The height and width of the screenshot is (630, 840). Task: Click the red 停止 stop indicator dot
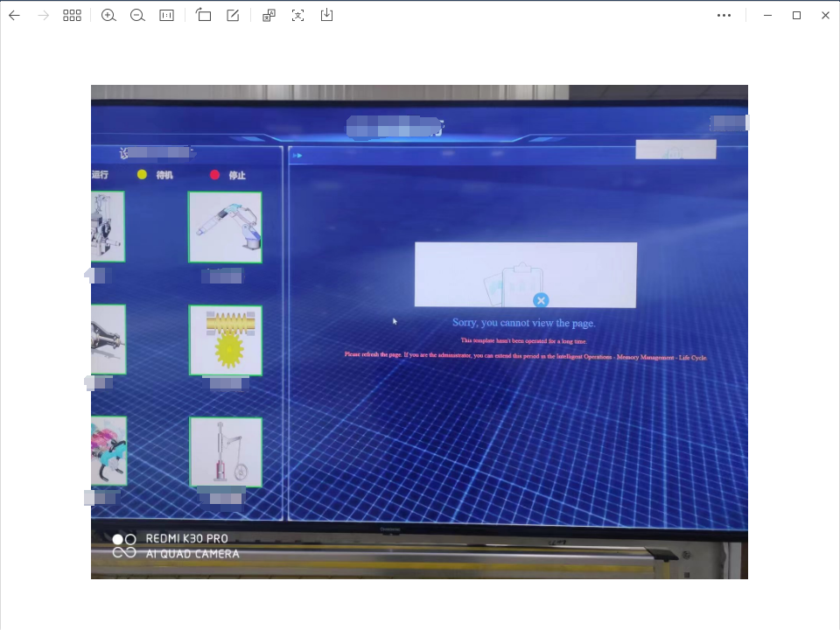click(215, 175)
